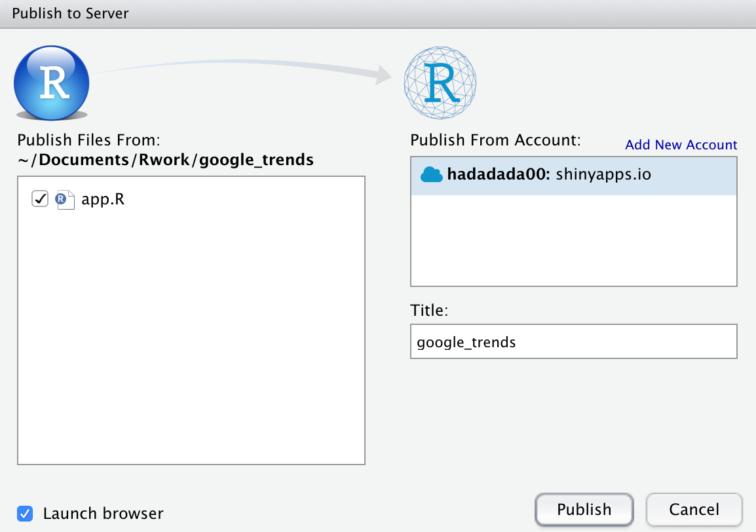Image resolution: width=756 pixels, height=532 pixels.
Task: Uncheck the app.R file checkbox
Action: (40, 199)
